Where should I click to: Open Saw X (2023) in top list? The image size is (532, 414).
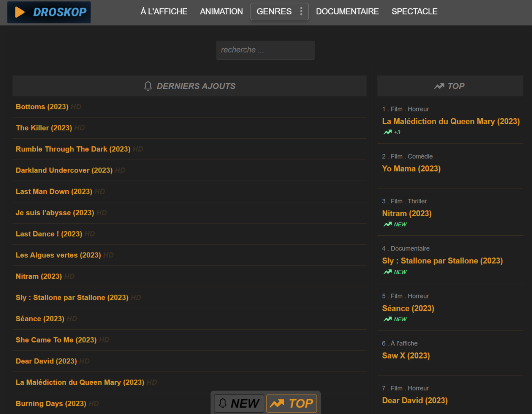(406, 356)
